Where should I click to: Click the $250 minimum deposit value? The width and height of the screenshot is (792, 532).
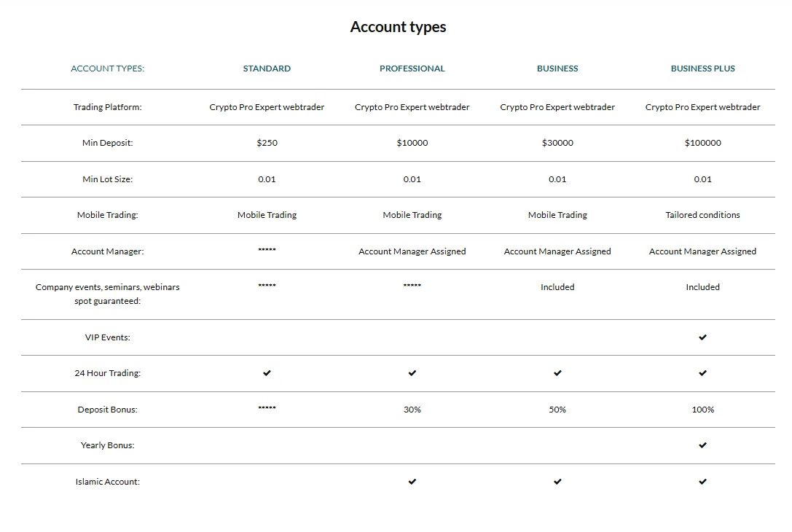(x=267, y=143)
